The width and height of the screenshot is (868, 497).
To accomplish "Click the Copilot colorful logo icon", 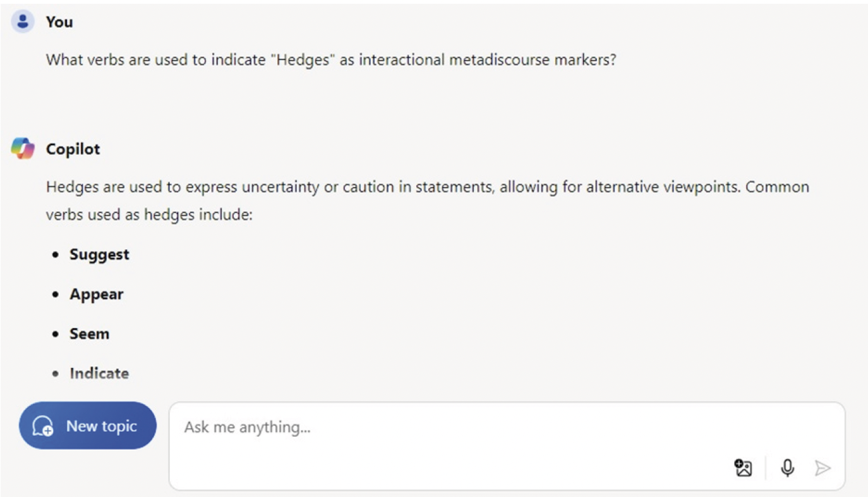I will [x=23, y=149].
